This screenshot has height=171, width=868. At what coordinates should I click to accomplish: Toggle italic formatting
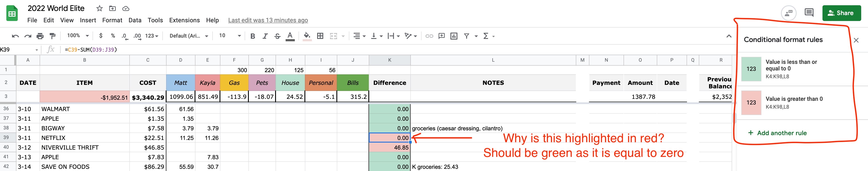265,36
